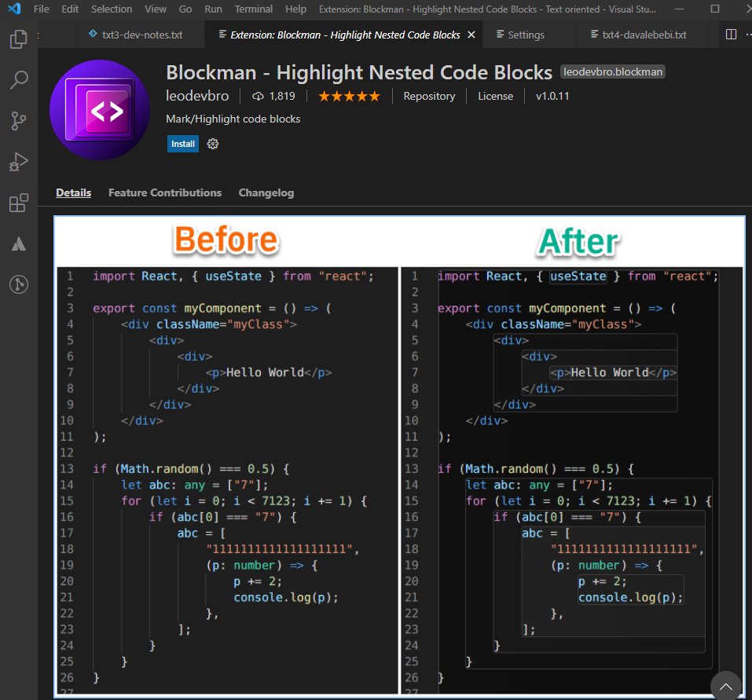
Task: Open the License link
Action: click(x=495, y=97)
